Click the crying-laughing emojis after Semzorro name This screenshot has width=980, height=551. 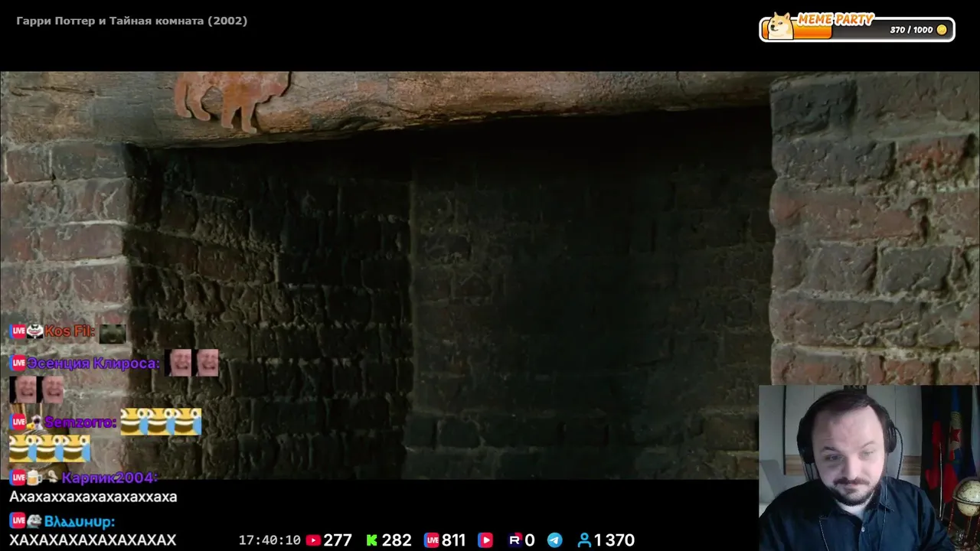pyautogui.click(x=161, y=422)
